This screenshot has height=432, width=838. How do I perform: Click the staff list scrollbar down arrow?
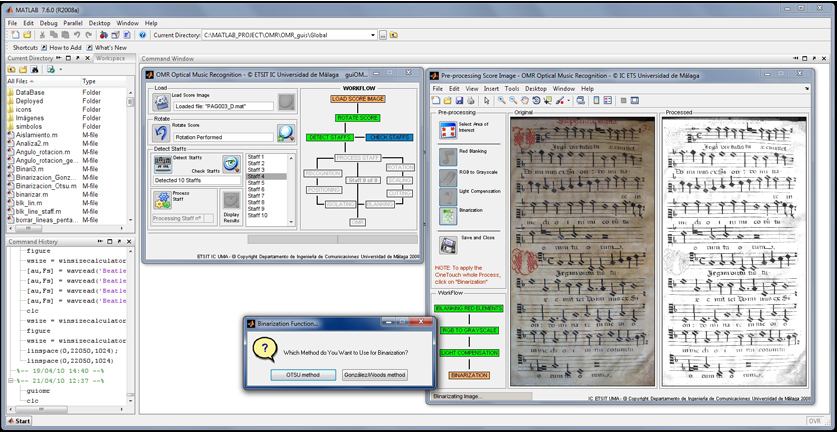tap(291, 222)
